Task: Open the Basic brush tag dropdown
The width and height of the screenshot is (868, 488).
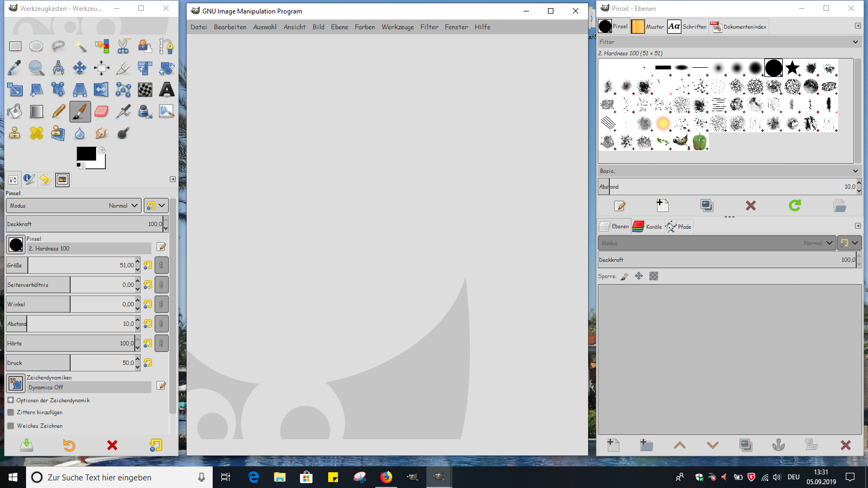Action: [855, 171]
